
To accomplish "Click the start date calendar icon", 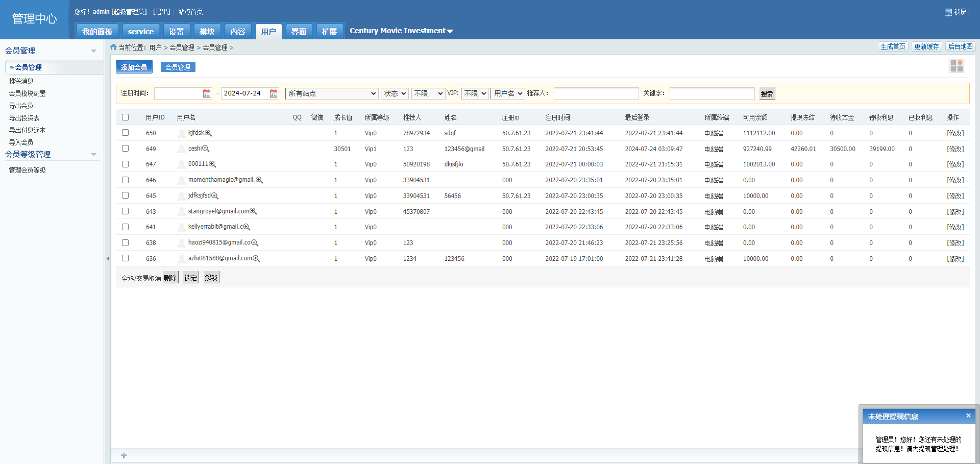I will (206, 93).
